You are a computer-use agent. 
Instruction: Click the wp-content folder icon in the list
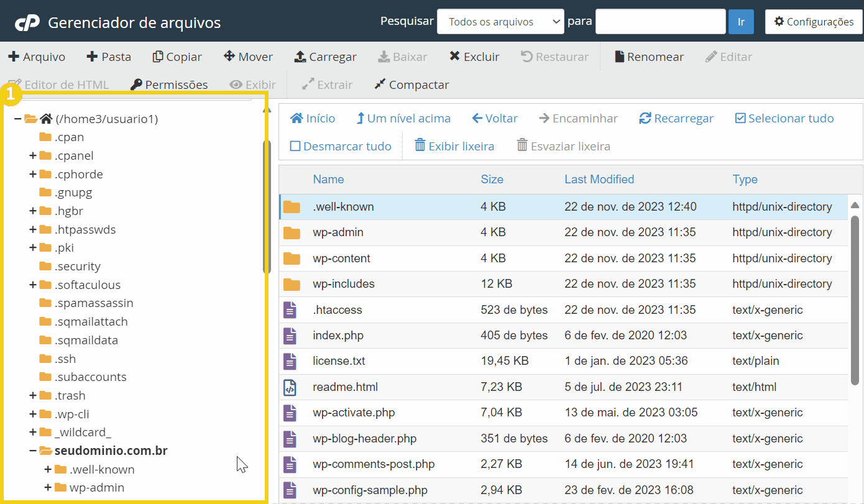292,259
